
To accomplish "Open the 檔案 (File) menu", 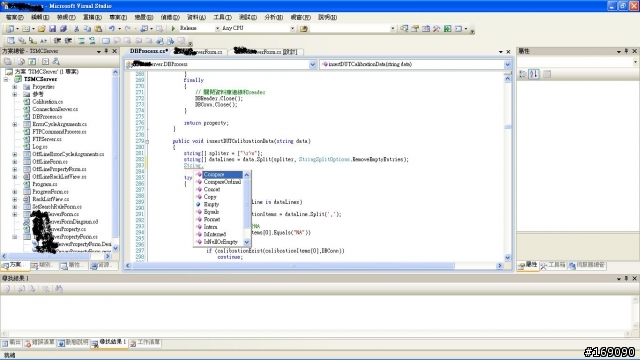I will [14, 17].
